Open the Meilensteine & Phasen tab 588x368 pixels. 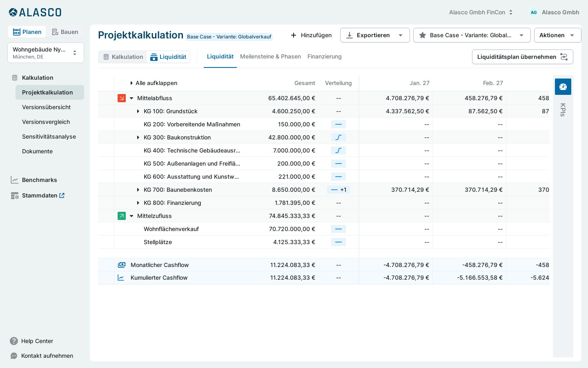point(270,56)
